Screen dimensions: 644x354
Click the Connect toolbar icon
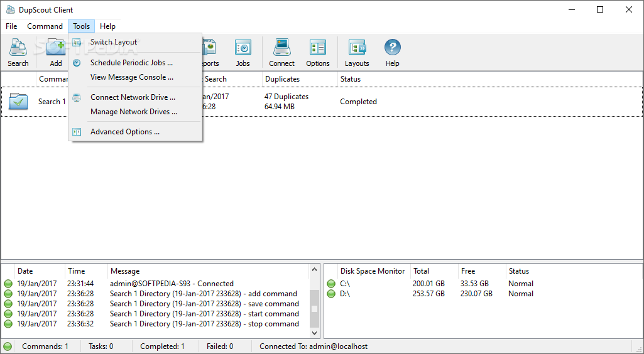(281, 48)
